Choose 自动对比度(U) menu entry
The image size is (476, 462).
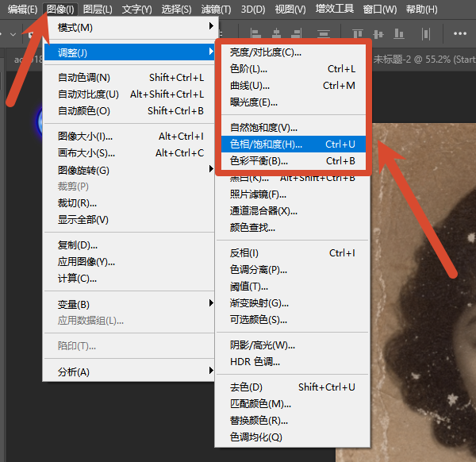click(x=129, y=94)
